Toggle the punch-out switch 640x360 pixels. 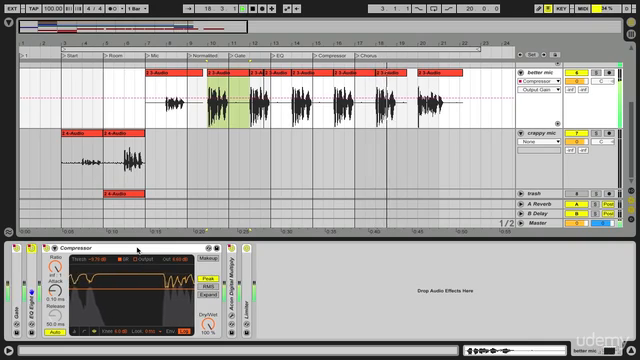(449, 9)
